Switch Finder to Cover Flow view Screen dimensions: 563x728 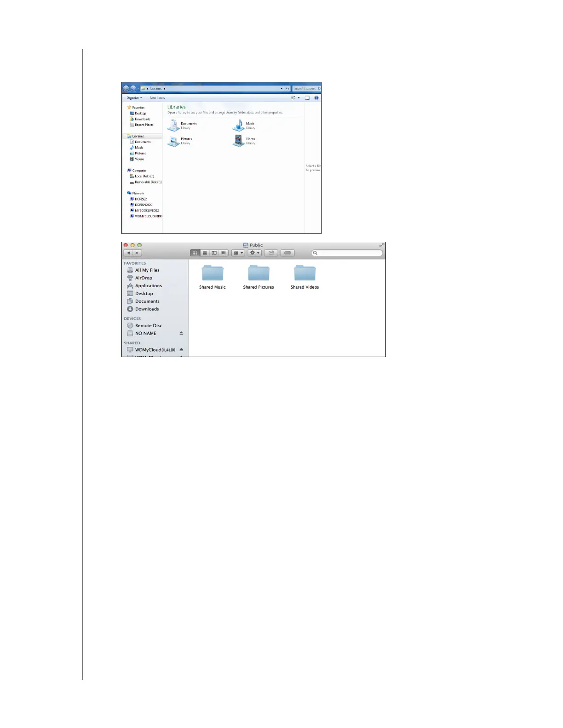tap(224, 253)
